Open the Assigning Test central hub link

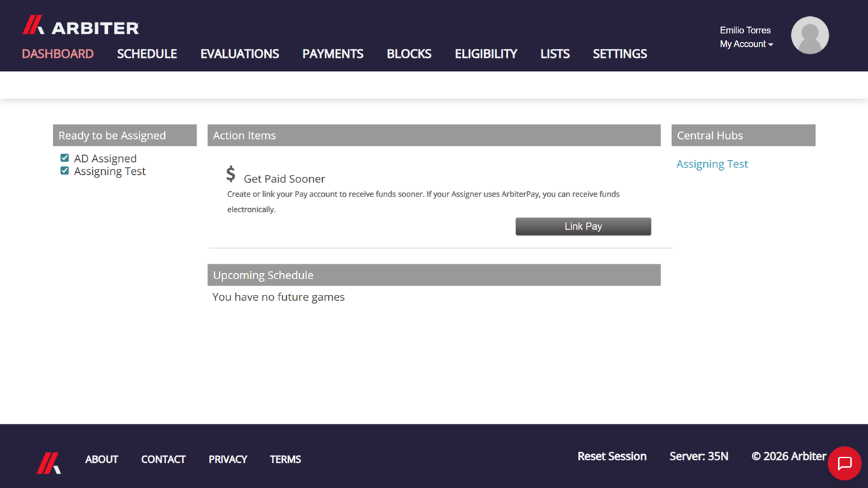click(712, 164)
